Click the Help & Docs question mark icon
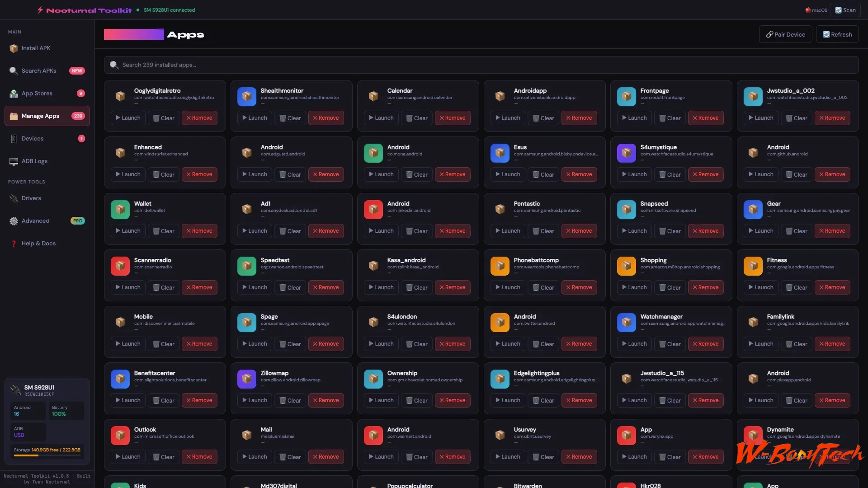Screen dimensions: 868x488 (x=14, y=244)
